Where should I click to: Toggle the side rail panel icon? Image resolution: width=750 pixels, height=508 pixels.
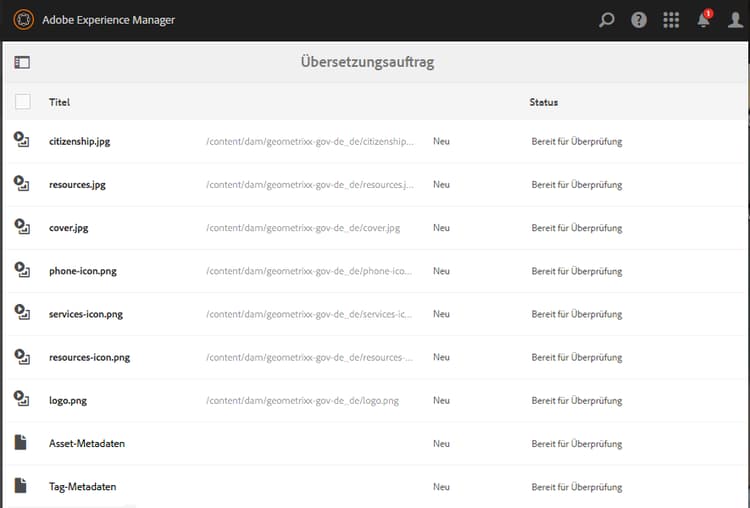pos(22,62)
